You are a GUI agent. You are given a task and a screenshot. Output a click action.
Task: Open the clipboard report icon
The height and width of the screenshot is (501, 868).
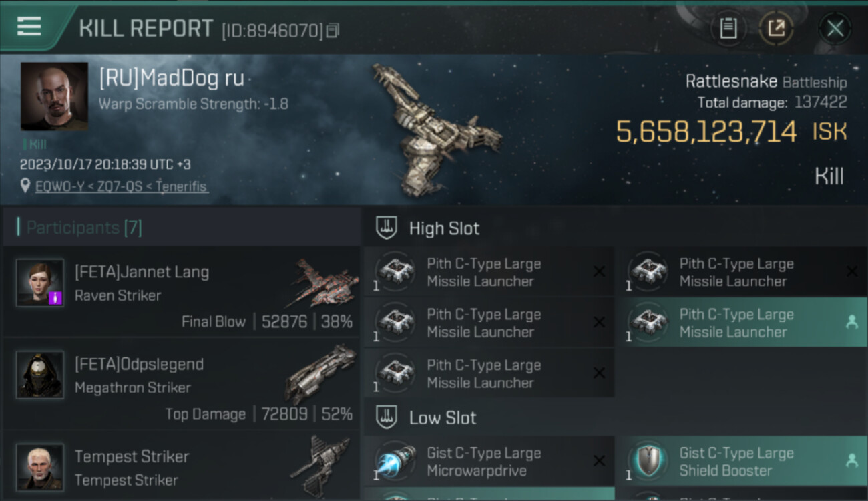[728, 29]
